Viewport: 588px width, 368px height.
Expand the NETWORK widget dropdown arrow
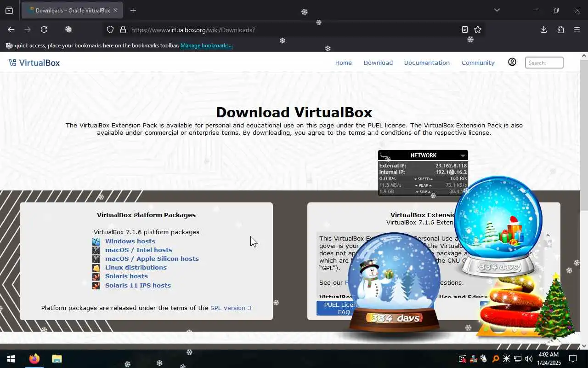463,156
